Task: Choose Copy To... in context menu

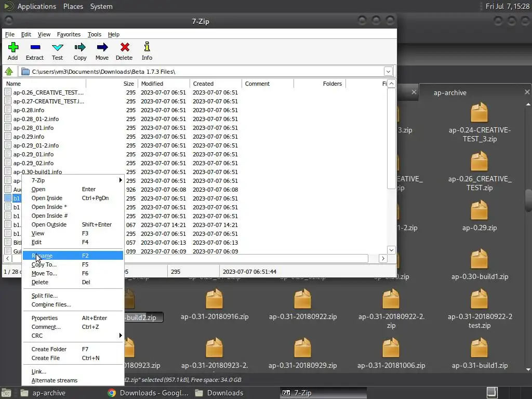Action: 73,264
